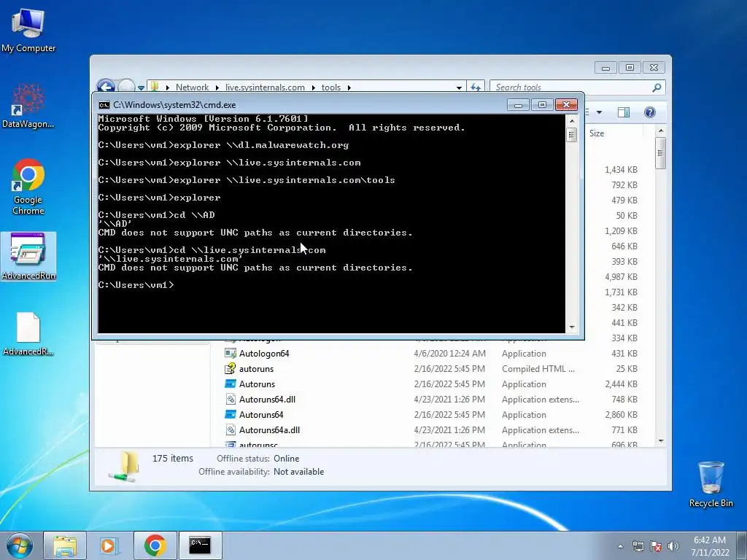Click the Network breadcrumb in address bar
This screenshot has height=560, width=747.
pyautogui.click(x=192, y=87)
